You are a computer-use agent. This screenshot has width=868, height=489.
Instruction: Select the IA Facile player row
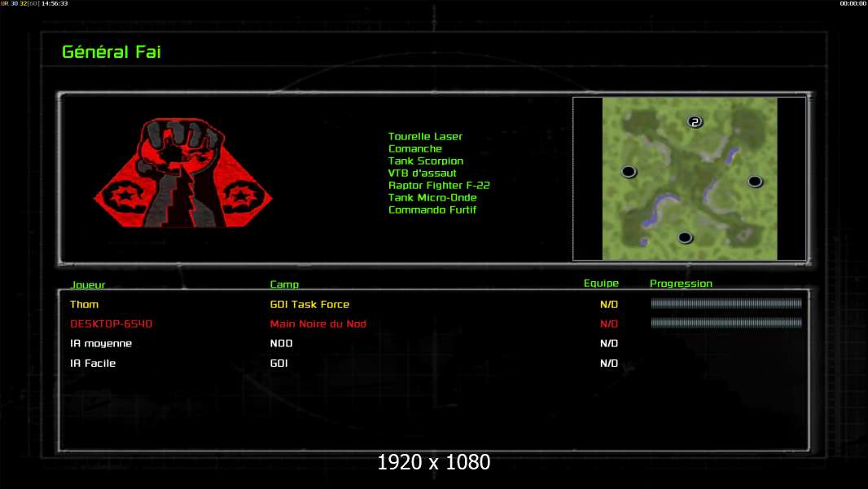(x=433, y=363)
